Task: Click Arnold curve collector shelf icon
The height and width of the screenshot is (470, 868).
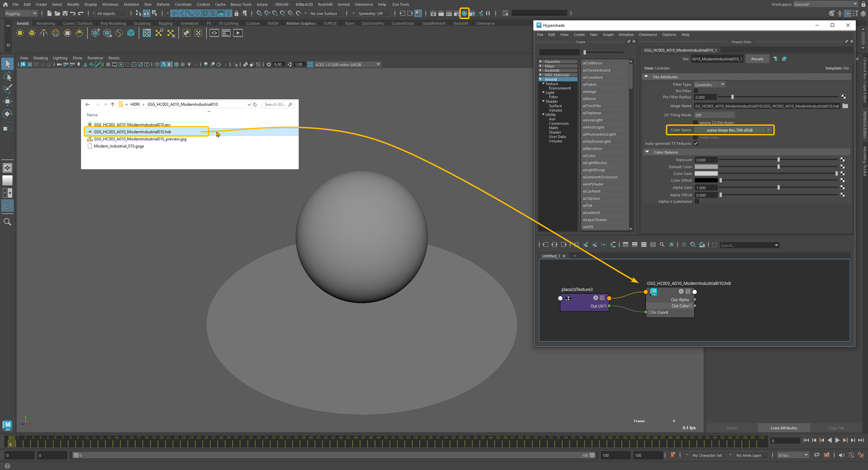Action: tap(119, 33)
